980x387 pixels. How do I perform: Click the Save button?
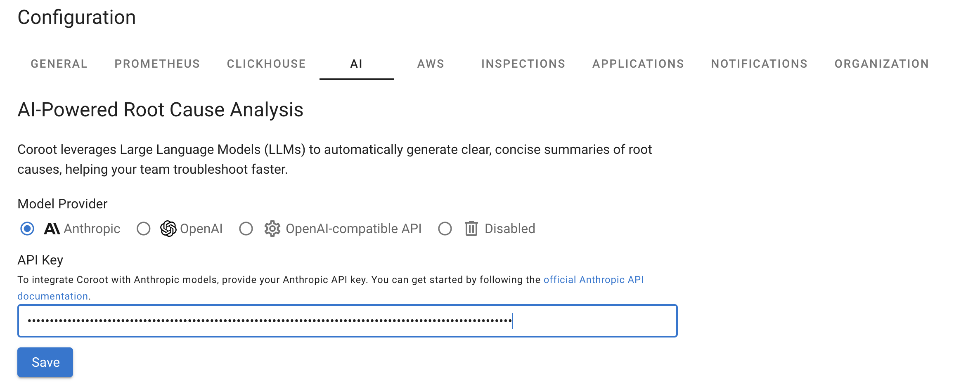[45, 362]
